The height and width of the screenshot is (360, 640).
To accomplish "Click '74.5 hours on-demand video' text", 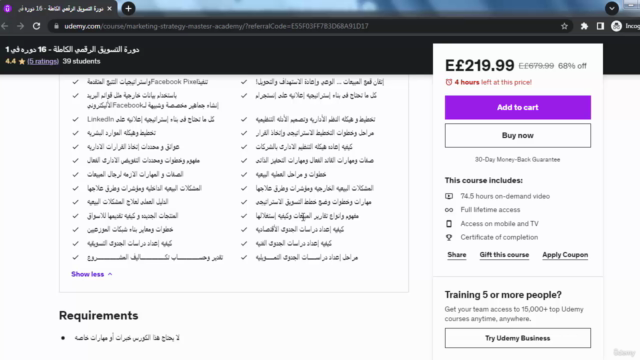I will click(x=505, y=196).
